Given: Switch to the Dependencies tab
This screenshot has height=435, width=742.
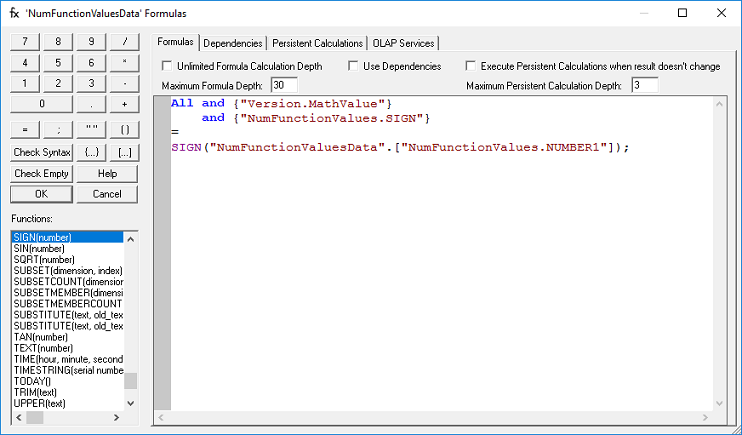Looking at the screenshot, I should pos(233,43).
